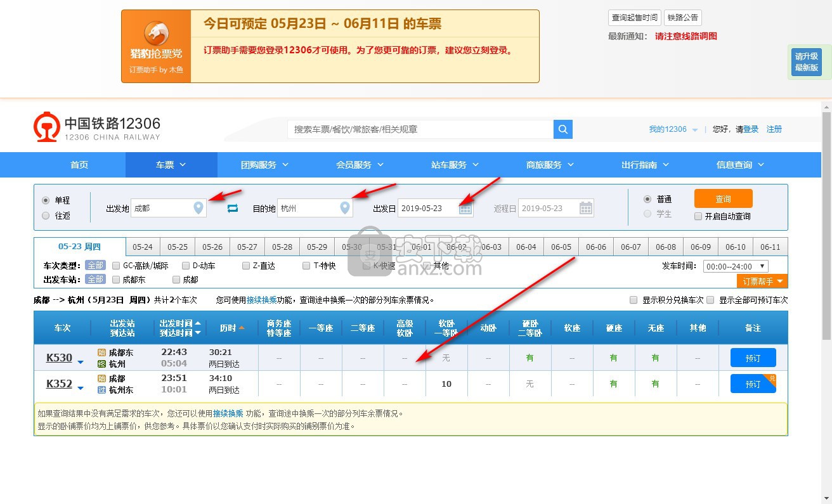Viewport: 832px width, 504px height.
Task: Open the 团购服务 menu
Action: click(x=264, y=165)
